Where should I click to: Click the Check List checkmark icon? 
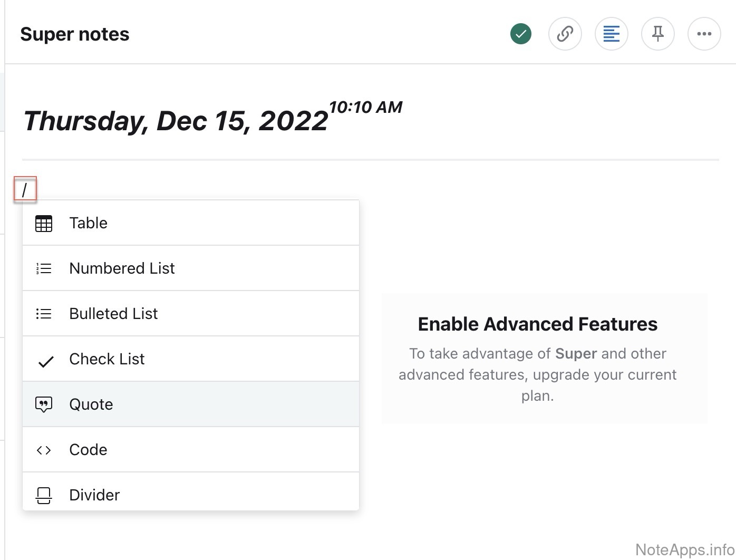46,361
